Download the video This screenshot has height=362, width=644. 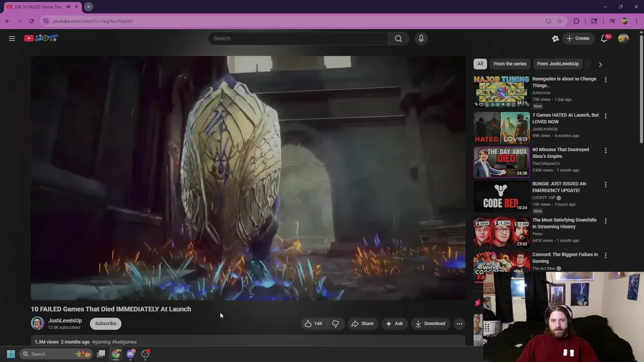point(430,324)
